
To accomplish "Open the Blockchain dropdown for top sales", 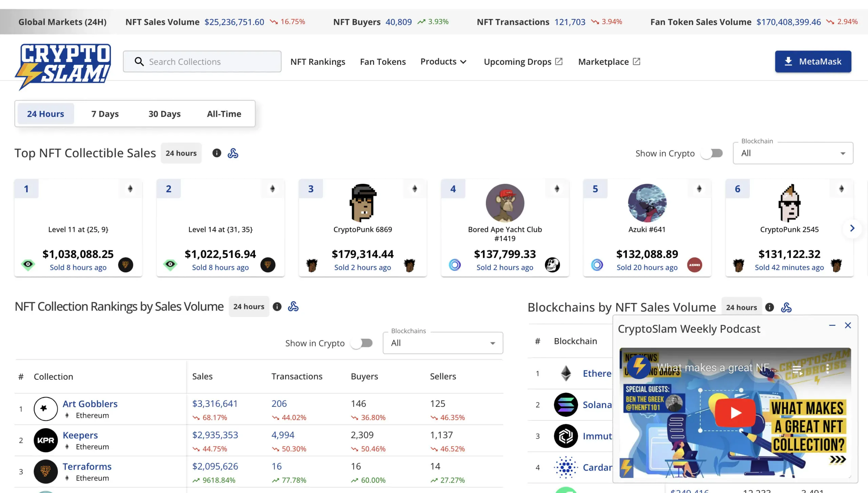I will pos(793,153).
